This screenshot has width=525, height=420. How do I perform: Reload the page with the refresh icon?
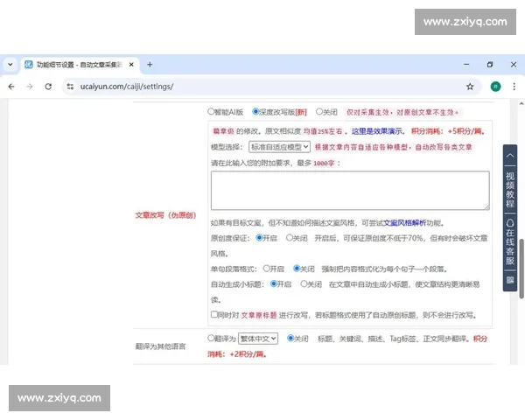(x=47, y=87)
